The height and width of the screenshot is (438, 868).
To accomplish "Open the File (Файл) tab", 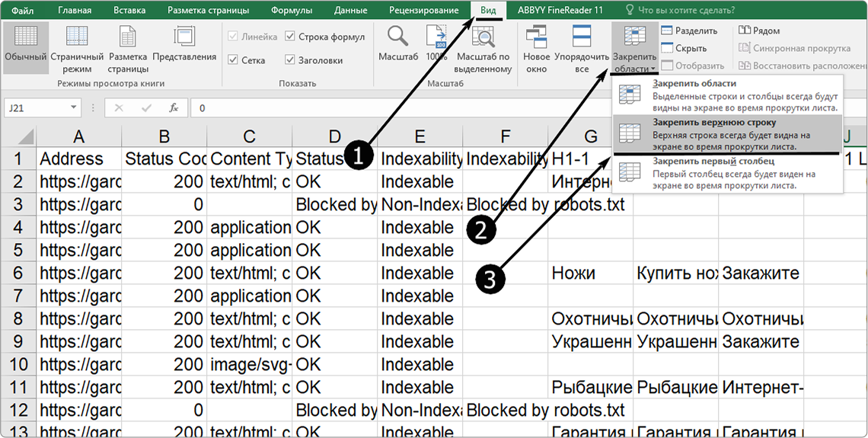I will click(21, 10).
